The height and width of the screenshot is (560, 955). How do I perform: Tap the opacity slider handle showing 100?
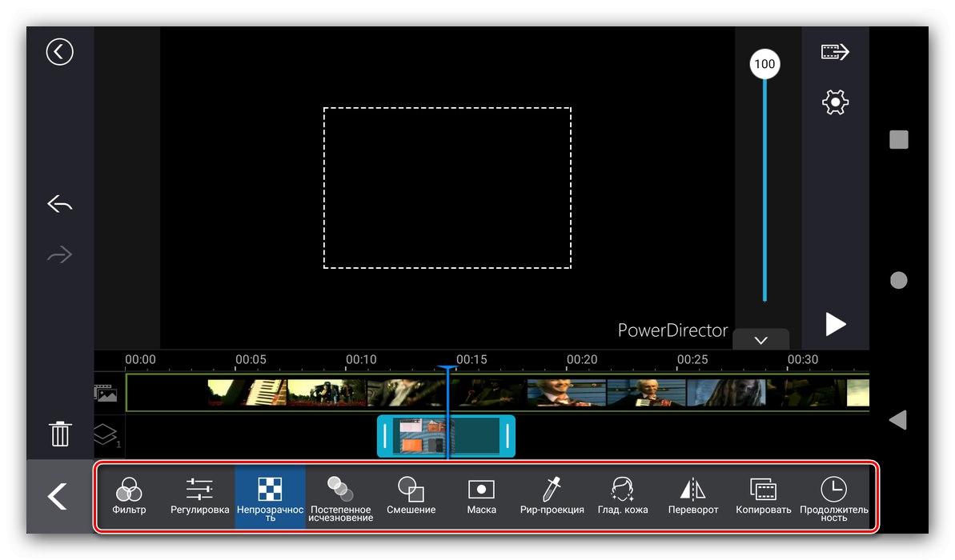pos(764,64)
